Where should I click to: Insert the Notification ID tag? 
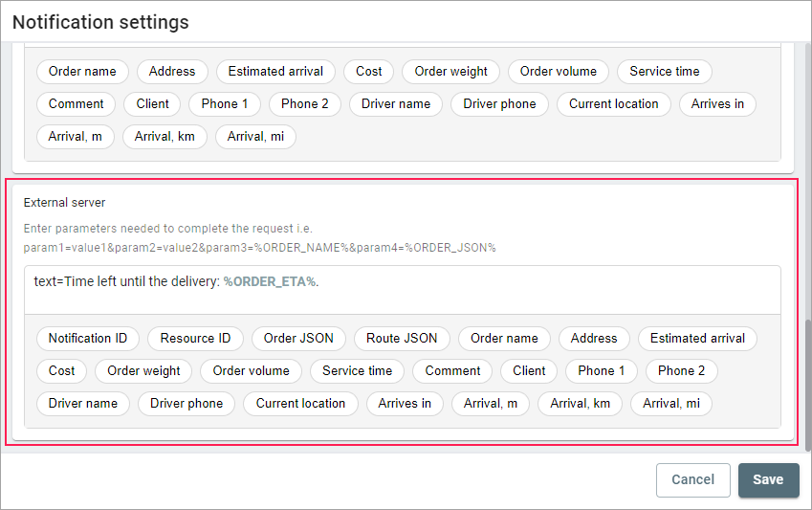pos(88,338)
